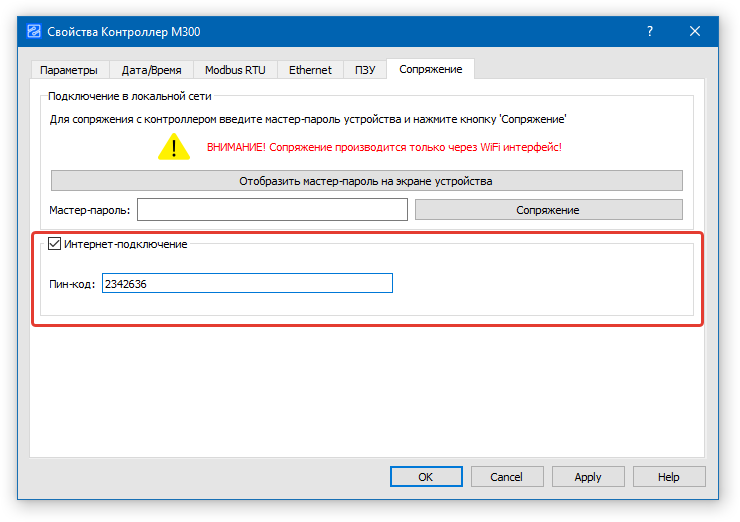Image resolution: width=740 pixels, height=522 pixels.
Task: Toggle the Интернет-подключение checkbox
Action: (x=55, y=243)
